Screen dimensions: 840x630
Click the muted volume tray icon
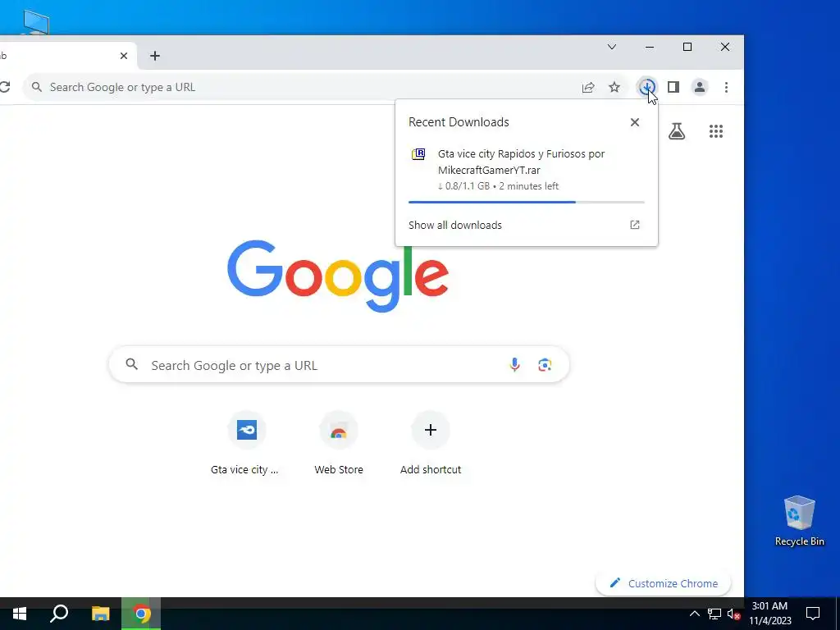pyautogui.click(x=733, y=614)
